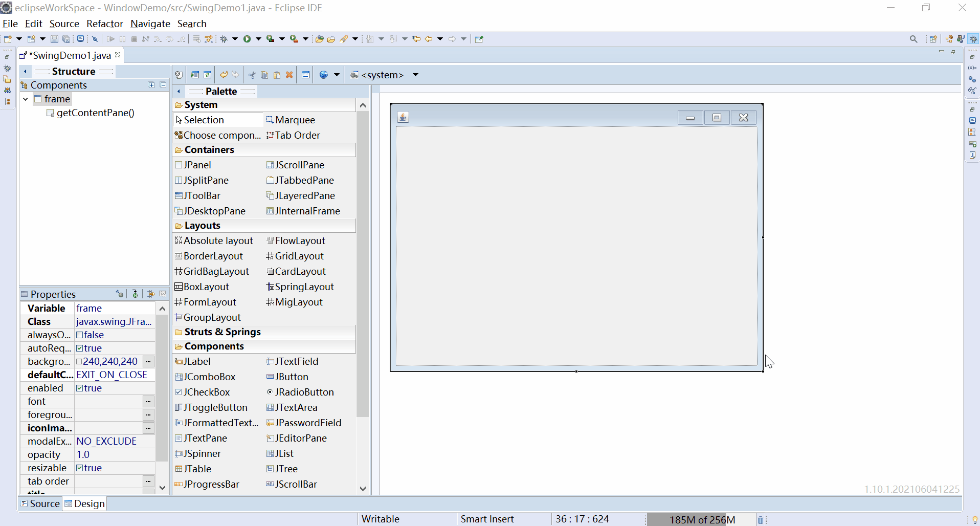Open the Refactor menu
The image size is (980, 526).
point(105,24)
